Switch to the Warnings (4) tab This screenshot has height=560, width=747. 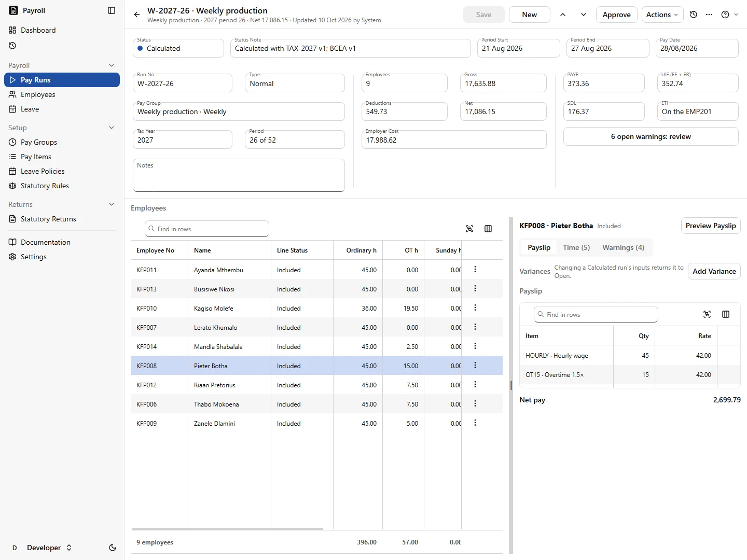coord(623,247)
